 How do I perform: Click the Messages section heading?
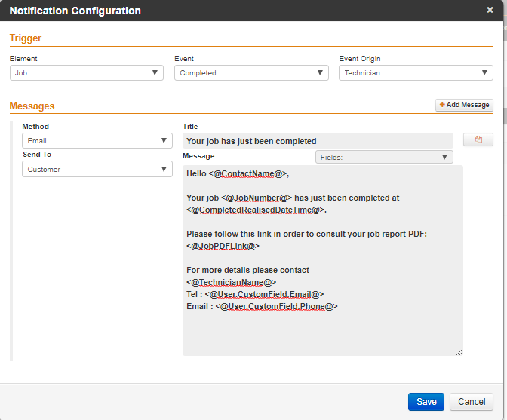click(32, 106)
